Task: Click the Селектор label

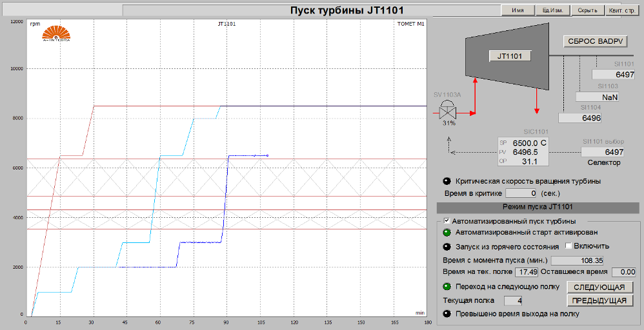Action: click(604, 162)
